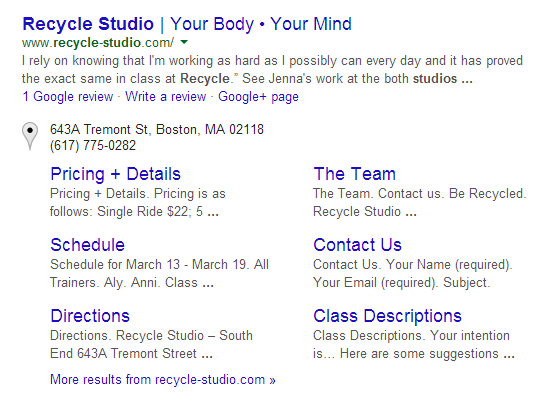Viewport: 557px width, 407px height.
Task: Click the Pricing Single Ride $22 snippet
Action: 138,202
